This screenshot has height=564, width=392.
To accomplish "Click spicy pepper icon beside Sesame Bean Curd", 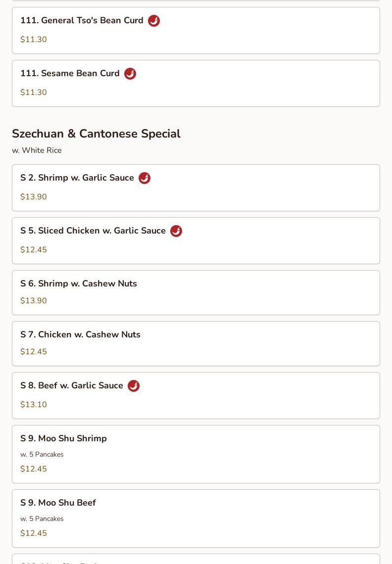I will (130, 74).
